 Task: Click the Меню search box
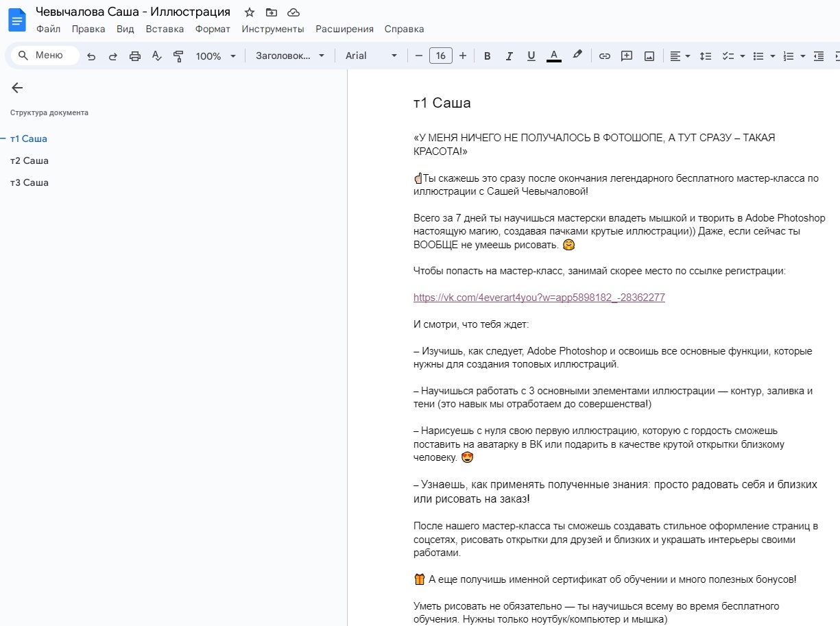45,56
